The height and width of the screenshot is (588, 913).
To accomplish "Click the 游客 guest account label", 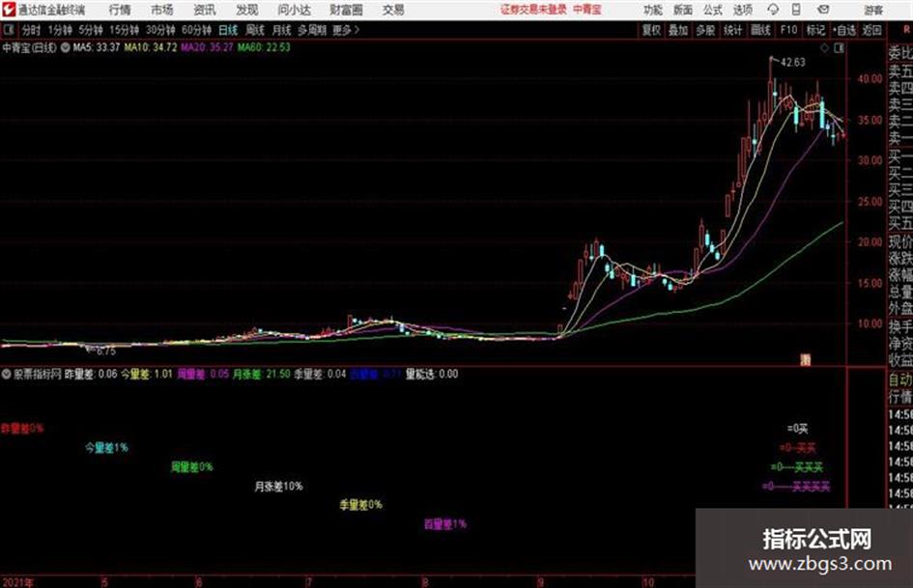I will (x=873, y=10).
